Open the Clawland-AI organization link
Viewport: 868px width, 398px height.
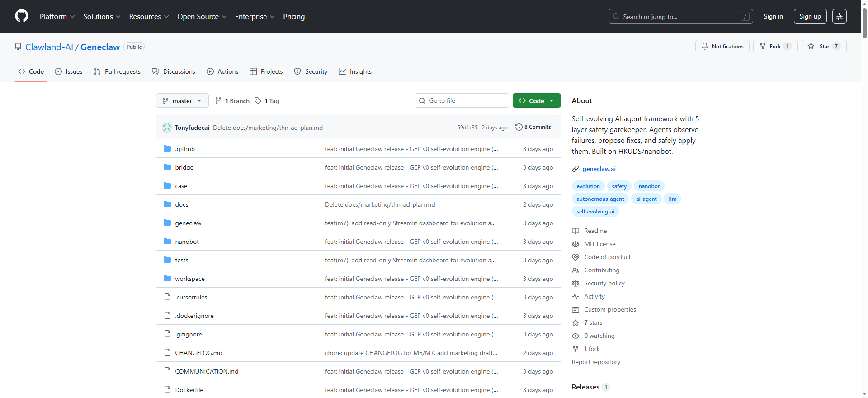point(49,47)
